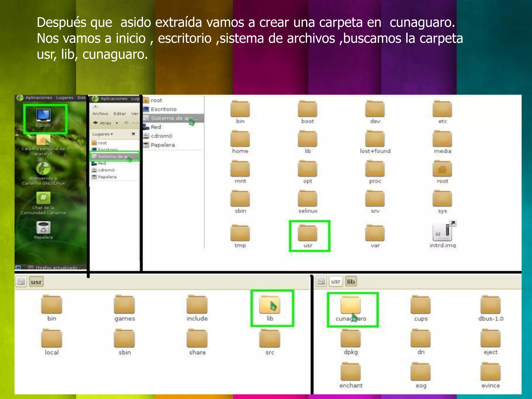Select Sistema de archivos in small sidebar
The height and width of the screenshot is (399, 532).
(114, 156)
